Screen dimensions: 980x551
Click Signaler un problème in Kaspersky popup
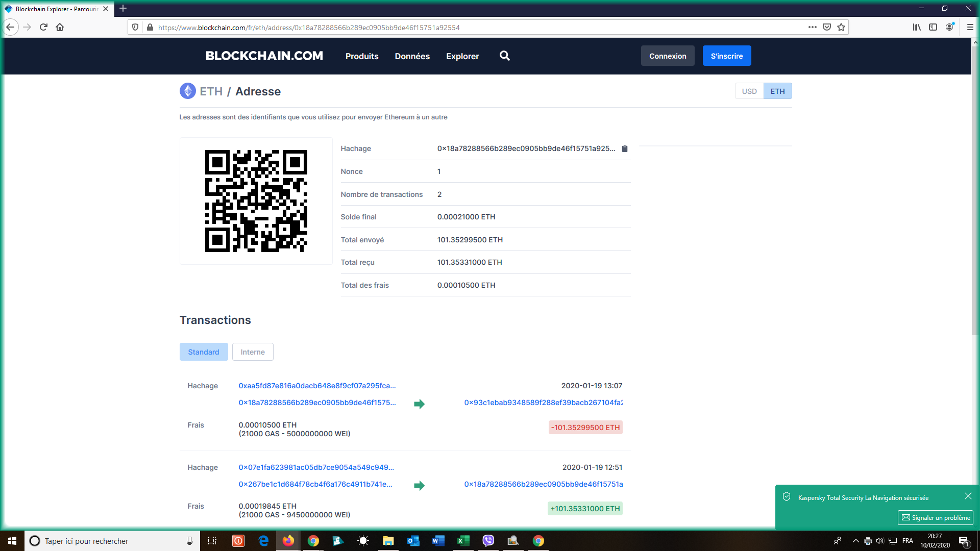pos(935,517)
